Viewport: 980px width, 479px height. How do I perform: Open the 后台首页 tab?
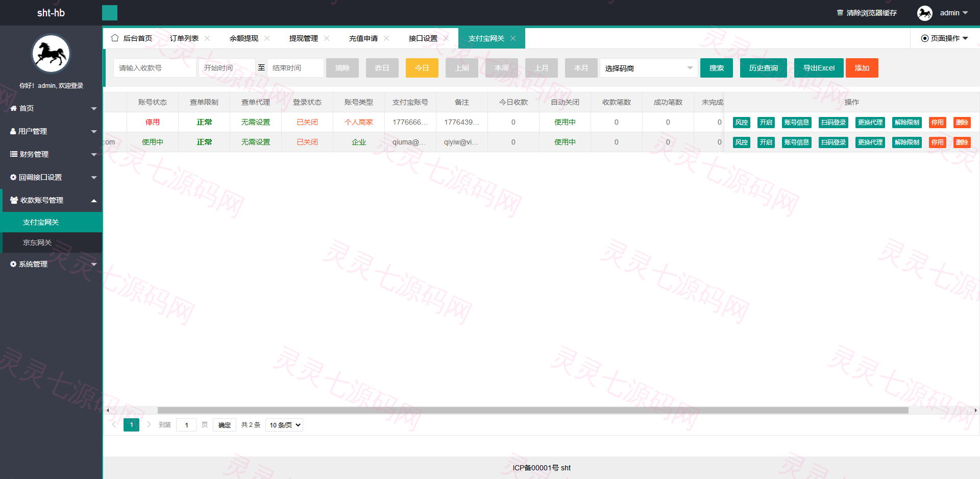pos(132,38)
